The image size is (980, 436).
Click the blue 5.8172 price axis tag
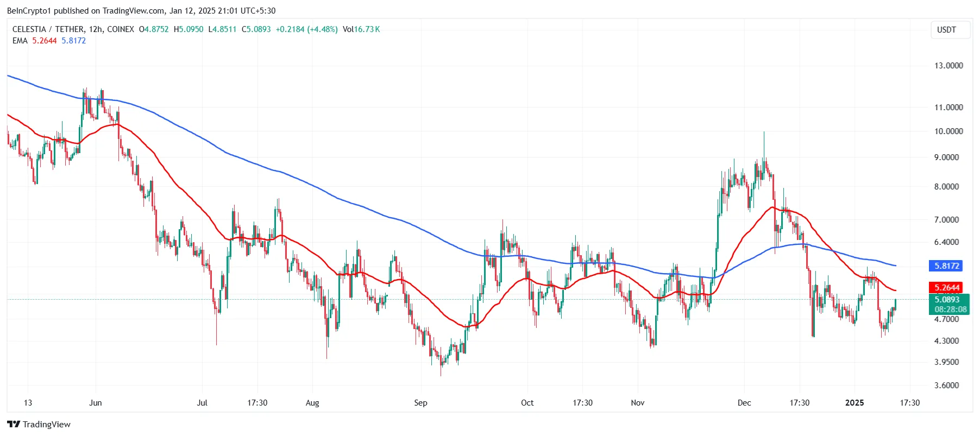point(946,266)
